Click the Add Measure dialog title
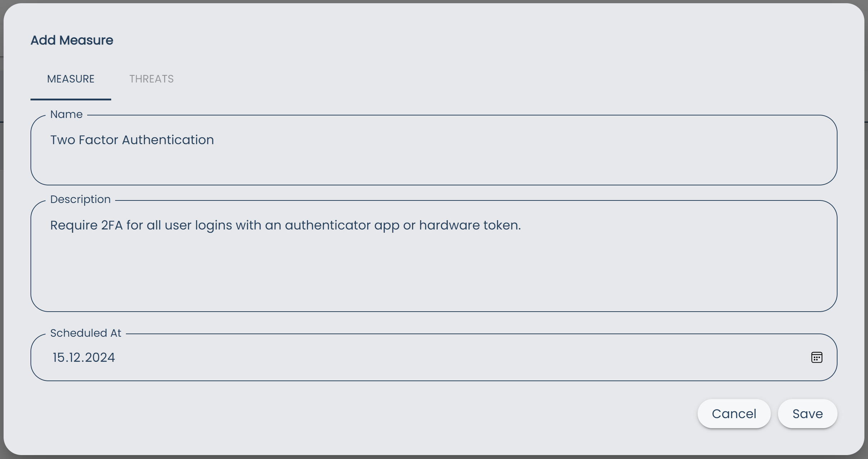 [71, 40]
